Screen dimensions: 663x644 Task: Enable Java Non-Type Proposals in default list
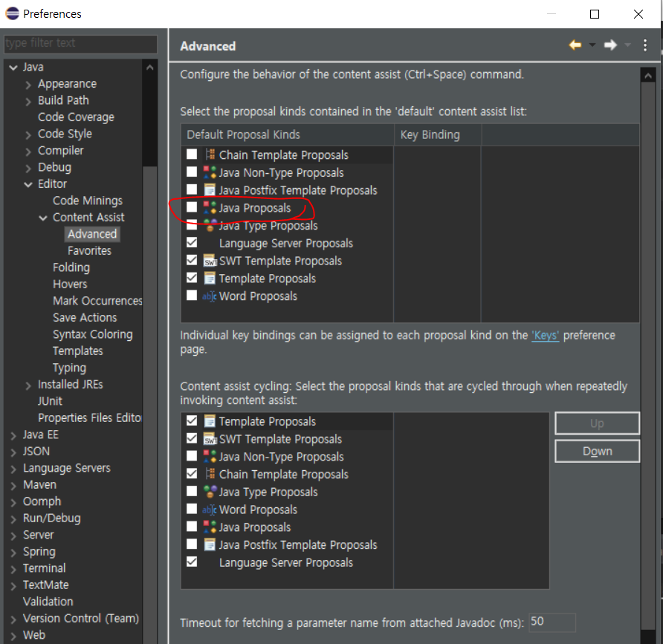tap(192, 172)
